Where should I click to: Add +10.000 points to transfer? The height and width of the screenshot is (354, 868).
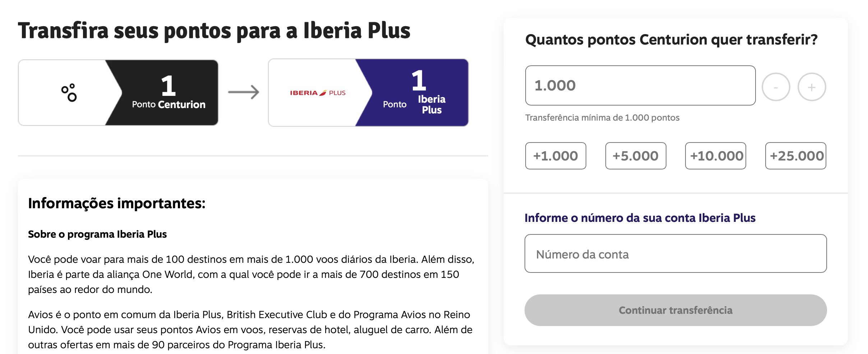tap(716, 156)
